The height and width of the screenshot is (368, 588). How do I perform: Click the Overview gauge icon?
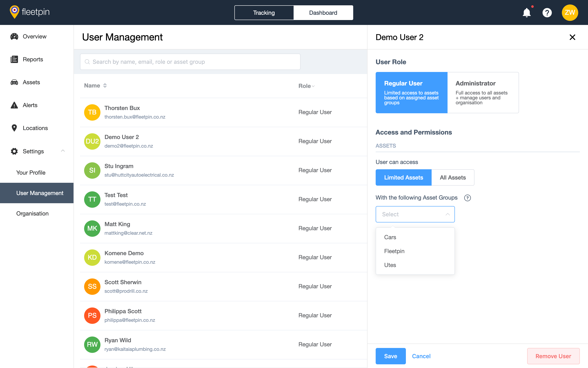point(14,37)
